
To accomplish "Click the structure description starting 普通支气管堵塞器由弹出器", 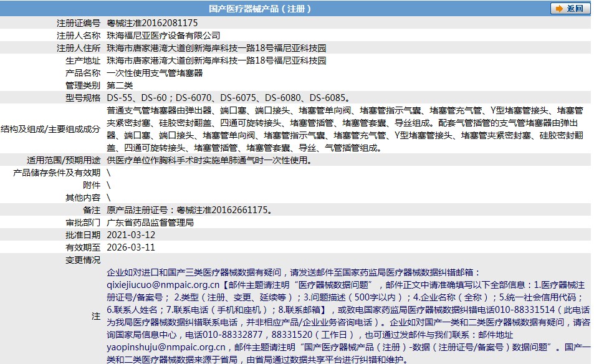I will 345,129.
